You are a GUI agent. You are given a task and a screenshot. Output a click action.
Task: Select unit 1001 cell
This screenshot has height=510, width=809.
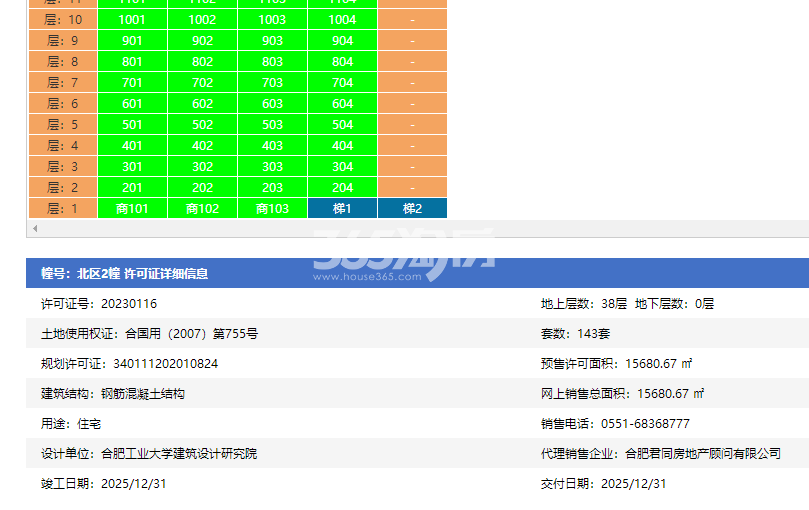[132, 20]
